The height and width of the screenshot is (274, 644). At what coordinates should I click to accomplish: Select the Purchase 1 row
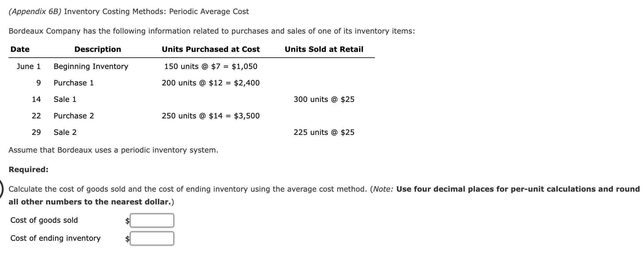(73, 83)
